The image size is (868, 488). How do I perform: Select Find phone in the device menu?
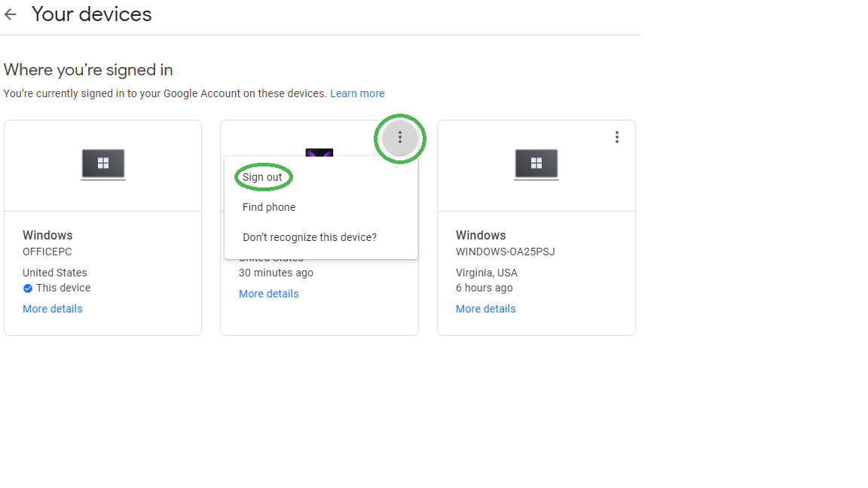[x=269, y=207]
